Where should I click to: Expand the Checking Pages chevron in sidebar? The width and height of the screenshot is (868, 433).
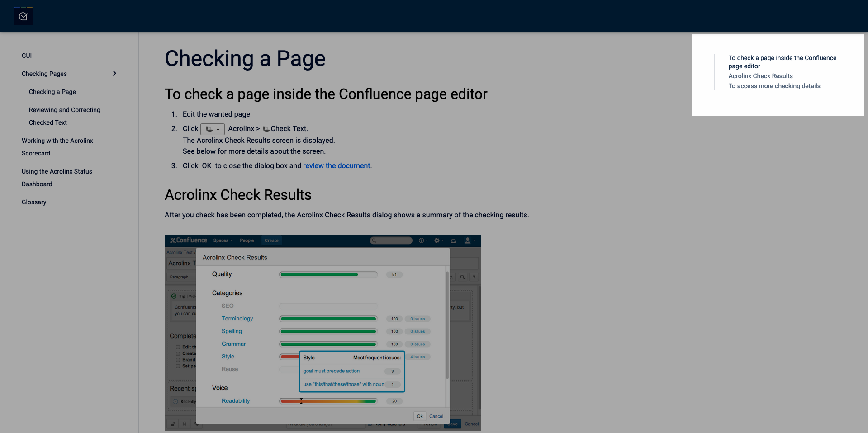(114, 73)
